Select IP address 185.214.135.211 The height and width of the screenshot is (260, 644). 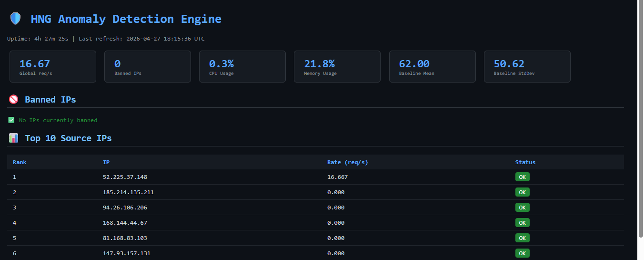128,192
